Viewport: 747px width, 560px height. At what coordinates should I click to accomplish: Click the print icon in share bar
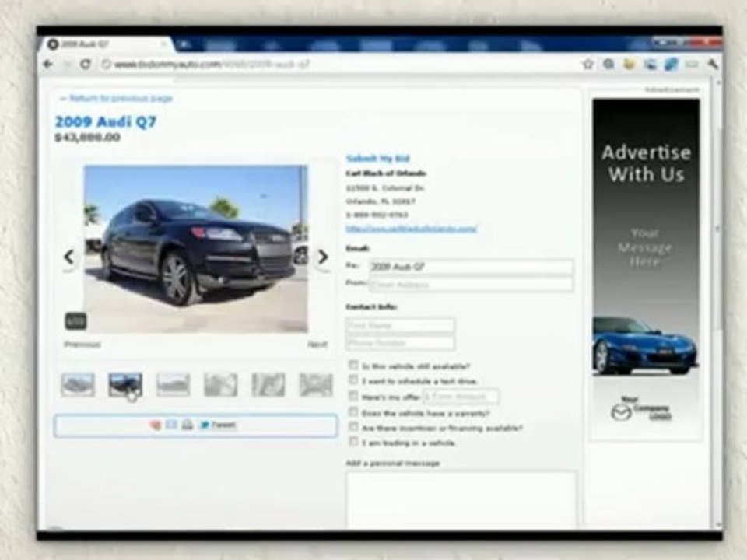coord(188,425)
